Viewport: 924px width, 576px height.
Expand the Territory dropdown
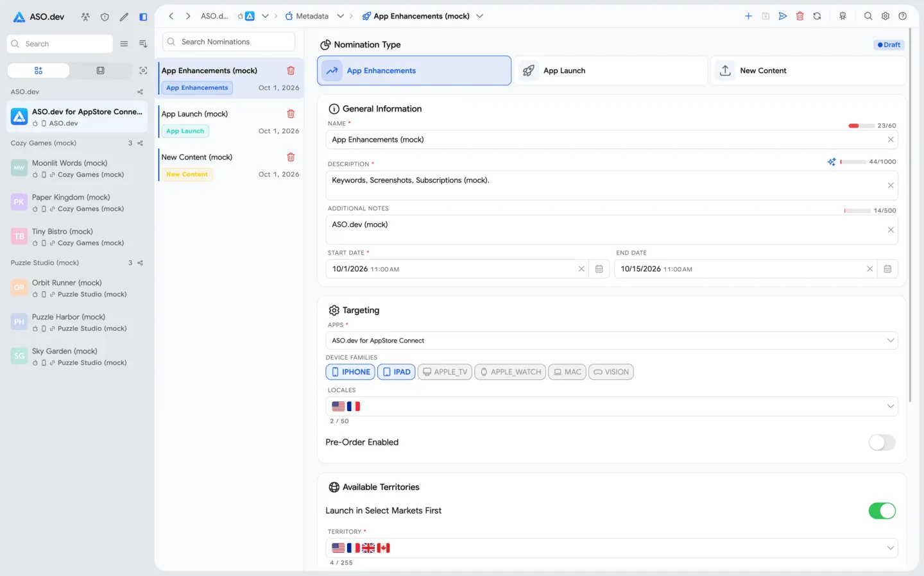pyautogui.click(x=612, y=548)
